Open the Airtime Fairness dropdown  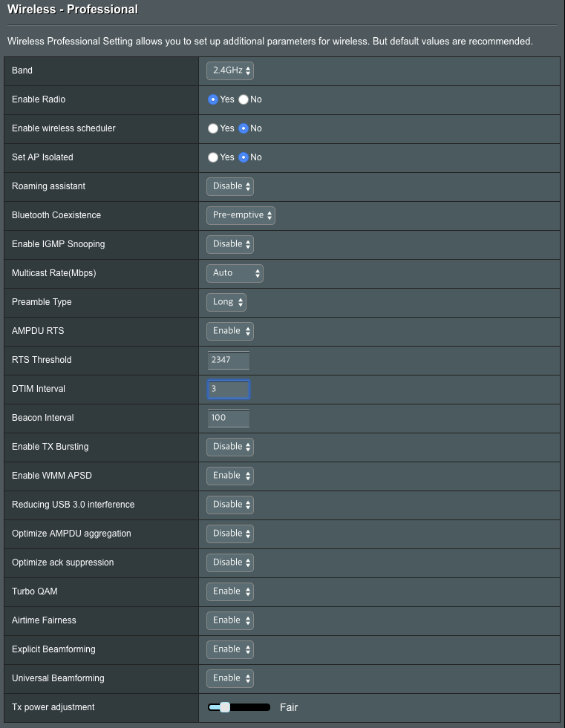pos(230,620)
